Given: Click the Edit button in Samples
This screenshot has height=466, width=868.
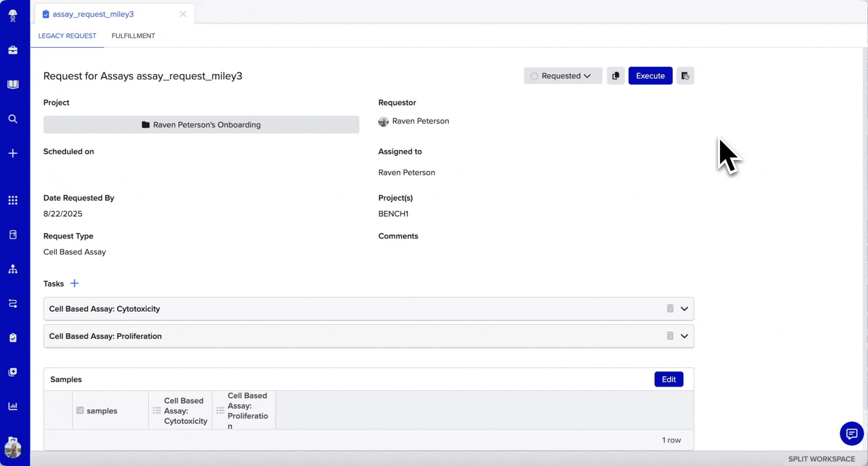Looking at the screenshot, I should coord(669,379).
